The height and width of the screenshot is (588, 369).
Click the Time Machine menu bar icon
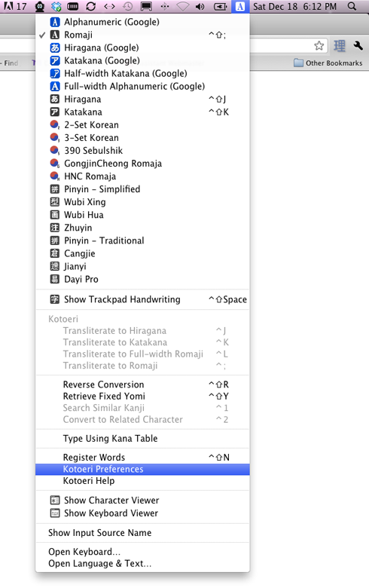(x=128, y=6)
